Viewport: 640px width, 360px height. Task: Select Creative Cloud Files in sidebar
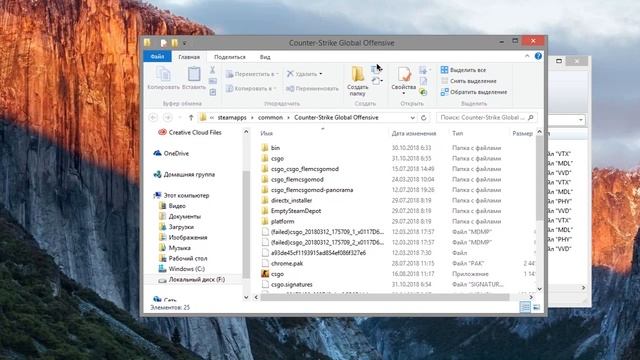[190, 132]
